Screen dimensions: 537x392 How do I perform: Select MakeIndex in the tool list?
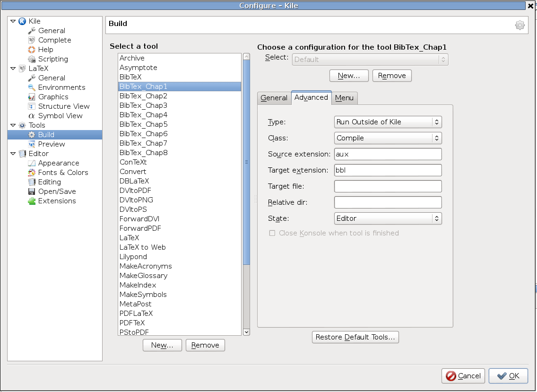click(x=180, y=285)
